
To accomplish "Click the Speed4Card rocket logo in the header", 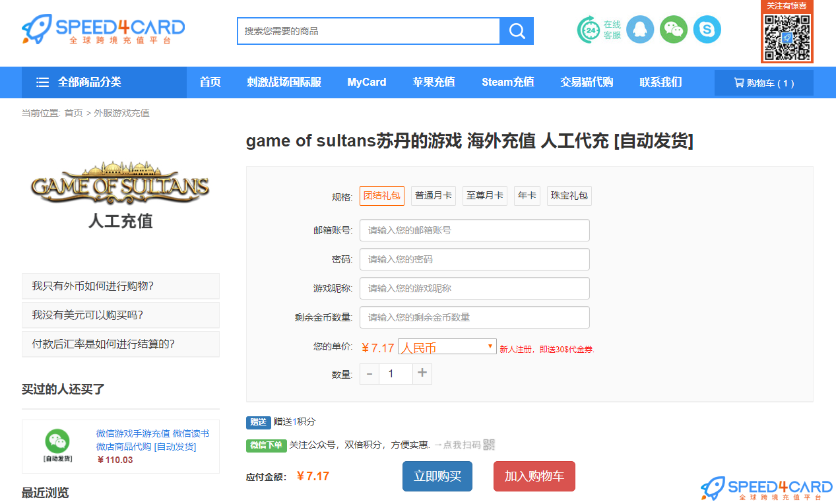I will (x=103, y=30).
